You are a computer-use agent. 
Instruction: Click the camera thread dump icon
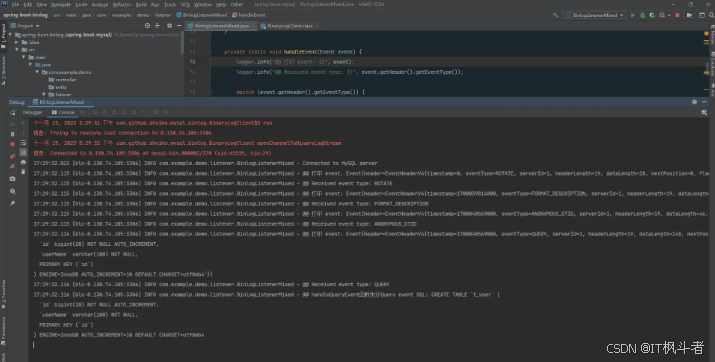point(12,179)
